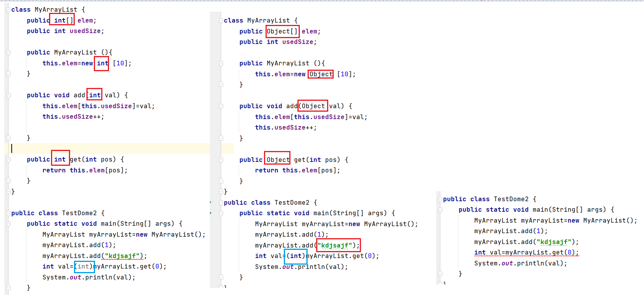The image size is (644, 295).
Task: Click left panel 'this.usedSize++;' line
Action: tap(73, 117)
